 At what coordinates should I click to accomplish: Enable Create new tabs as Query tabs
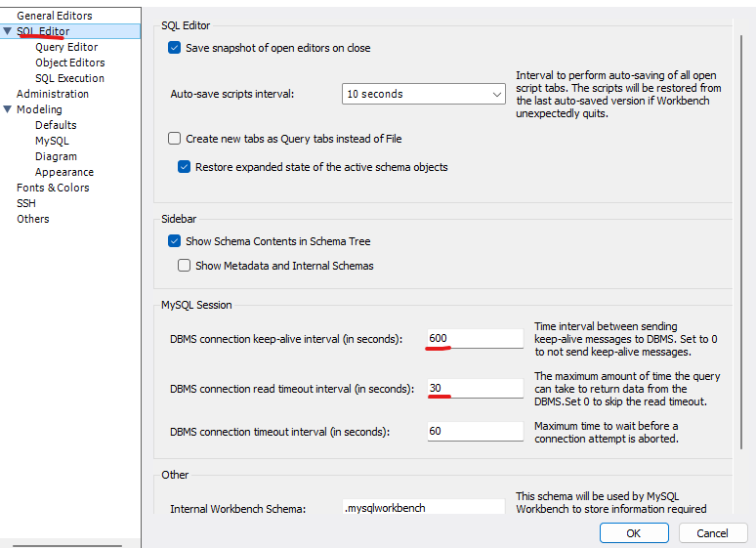click(x=174, y=139)
